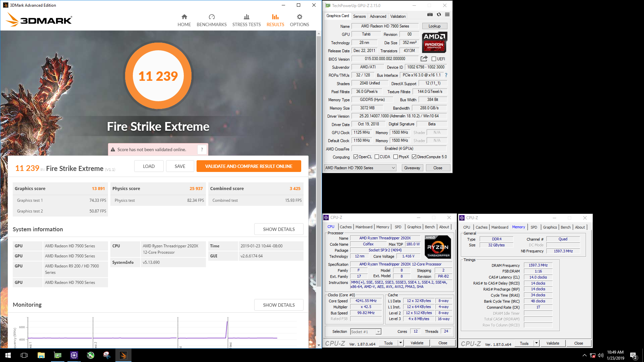The height and width of the screenshot is (362, 644).
Task: Switch to the GPU-Z taskbar icon
Action: coord(58,355)
